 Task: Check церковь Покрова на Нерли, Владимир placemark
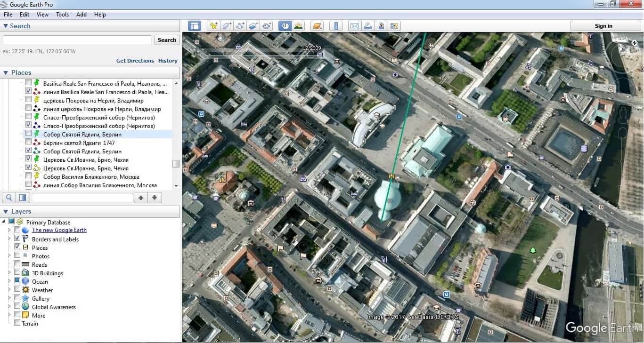(29, 100)
